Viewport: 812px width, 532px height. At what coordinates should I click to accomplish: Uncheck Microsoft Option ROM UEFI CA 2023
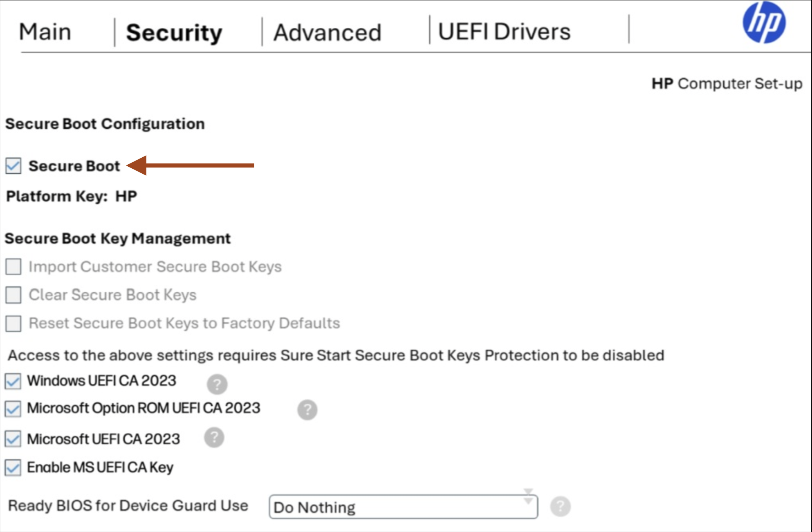pyautogui.click(x=13, y=409)
